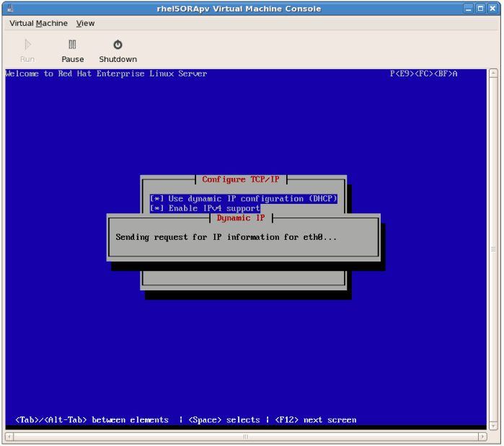Click the Run toolbar icon

(x=27, y=50)
